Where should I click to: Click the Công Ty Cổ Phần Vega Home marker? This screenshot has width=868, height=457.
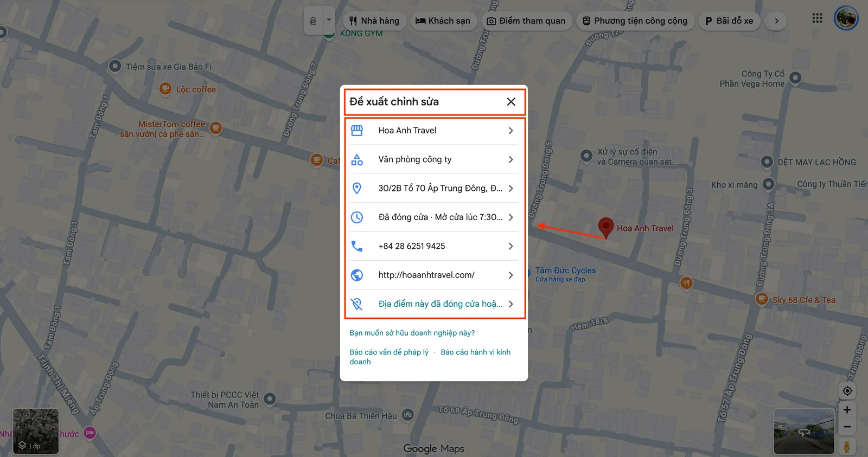[x=795, y=78]
